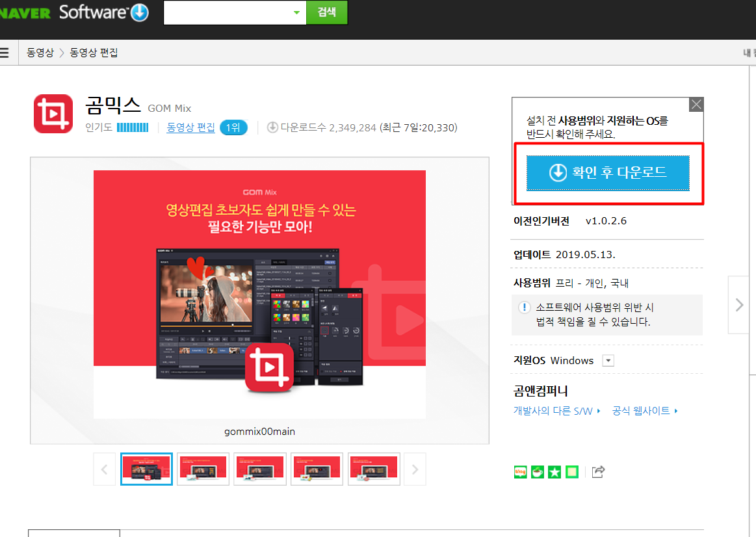Click the green 검색 button
This screenshot has width=756, height=537.
pos(327,12)
